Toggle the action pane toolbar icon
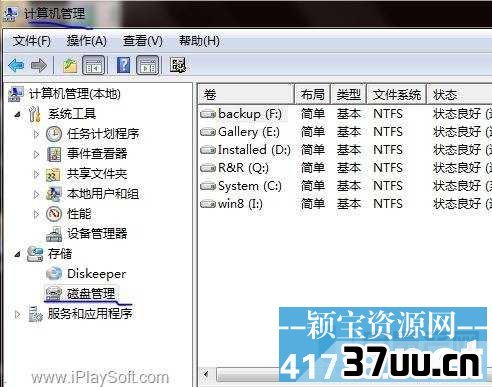492x387 pixels. point(148,65)
